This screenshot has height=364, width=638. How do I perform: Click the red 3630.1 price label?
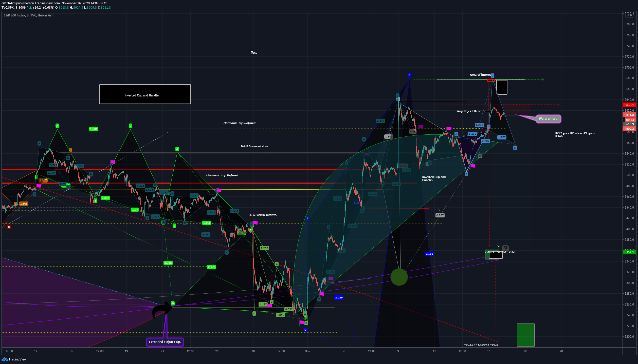(629, 105)
